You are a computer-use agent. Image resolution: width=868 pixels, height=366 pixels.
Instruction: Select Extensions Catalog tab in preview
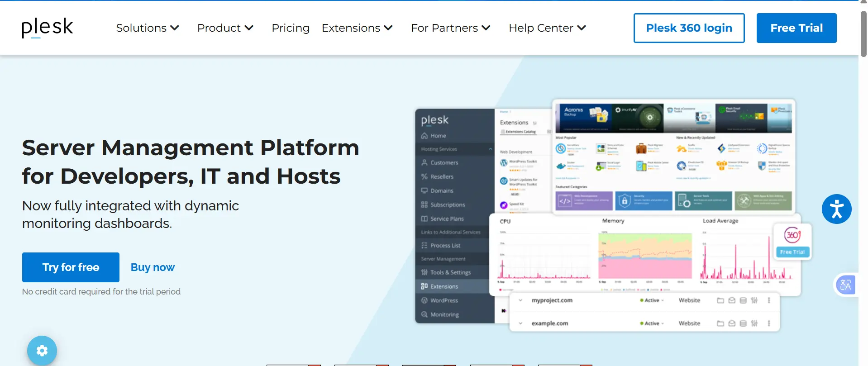tap(519, 132)
